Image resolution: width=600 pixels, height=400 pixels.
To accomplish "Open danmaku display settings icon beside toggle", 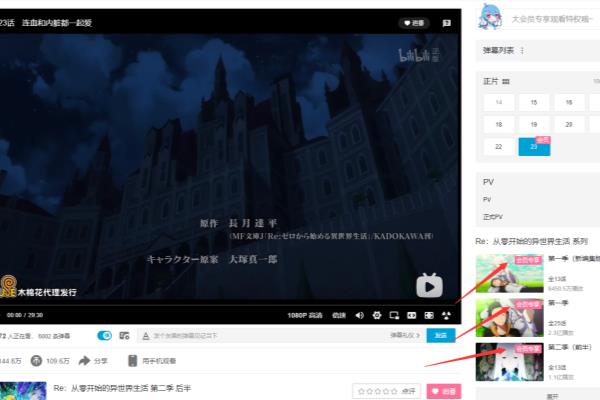I will pyautogui.click(x=124, y=336).
